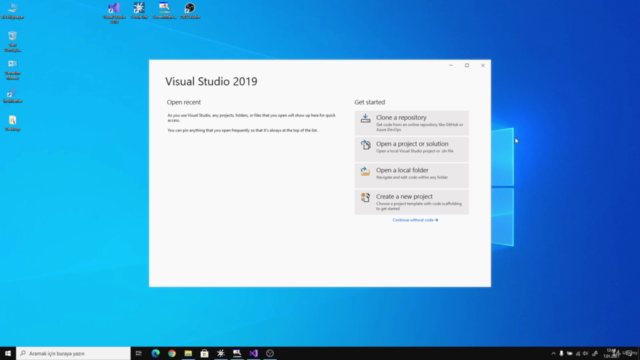Click the battery icon in system tray
The width and height of the screenshot is (640, 360).
coord(570,353)
